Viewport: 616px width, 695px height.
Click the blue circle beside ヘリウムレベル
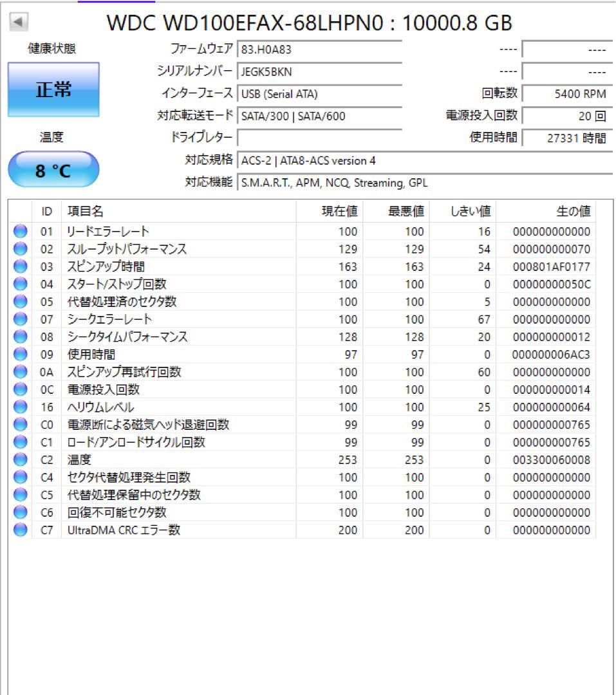pyautogui.click(x=21, y=407)
